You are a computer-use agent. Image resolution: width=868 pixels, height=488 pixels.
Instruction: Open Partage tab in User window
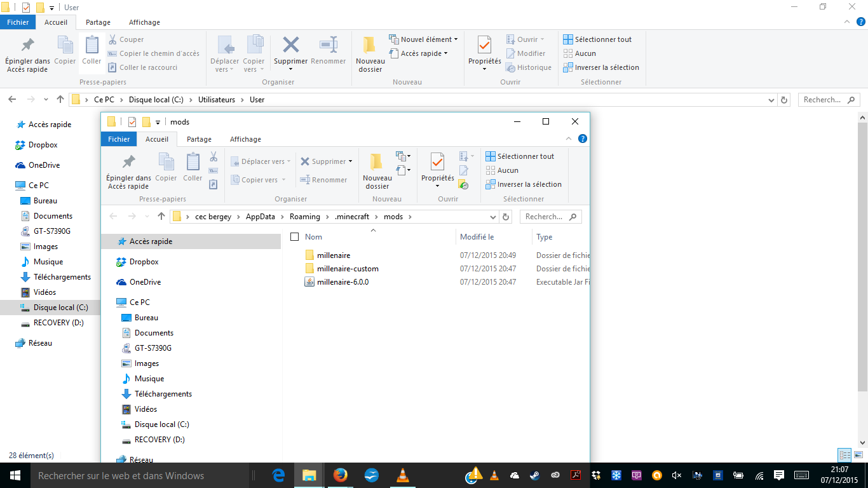[x=98, y=22]
